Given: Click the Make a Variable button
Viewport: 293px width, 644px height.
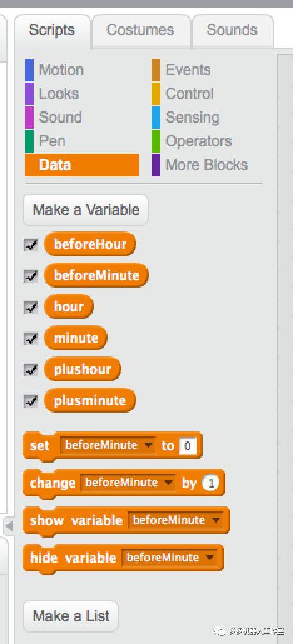Looking at the screenshot, I should coord(86,210).
